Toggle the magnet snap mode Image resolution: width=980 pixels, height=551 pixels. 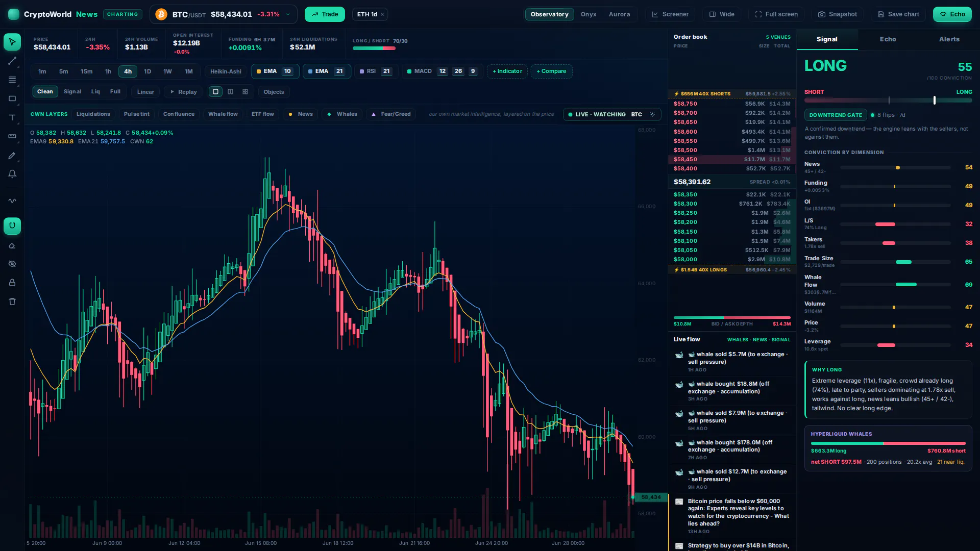click(x=12, y=226)
